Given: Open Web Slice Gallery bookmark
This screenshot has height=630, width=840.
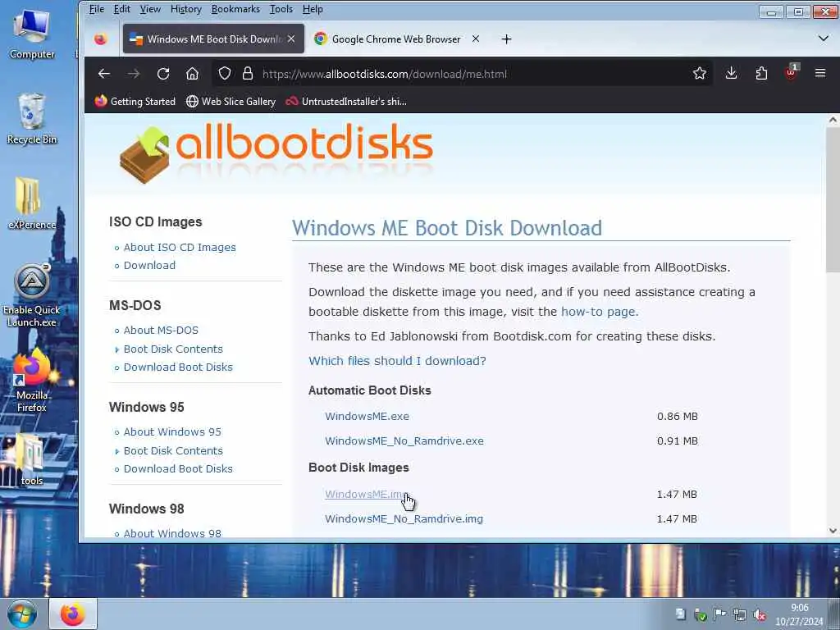Looking at the screenshot, I should pos(231,101).
